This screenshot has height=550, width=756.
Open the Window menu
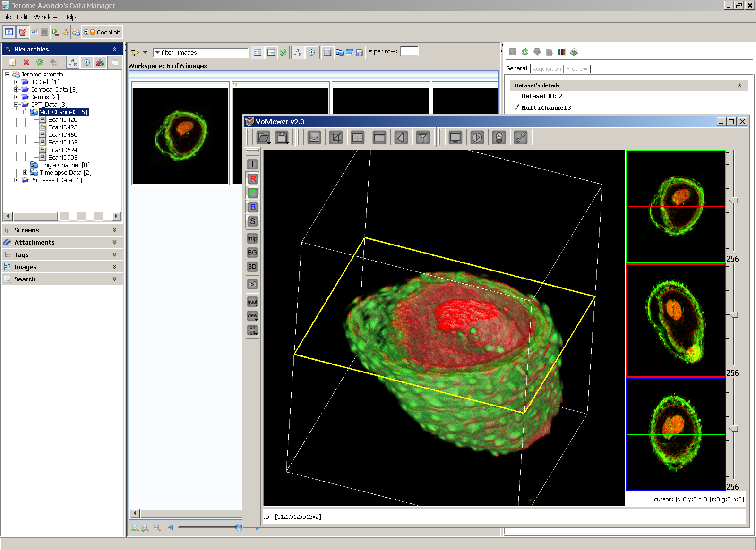[x=45, y=17]
